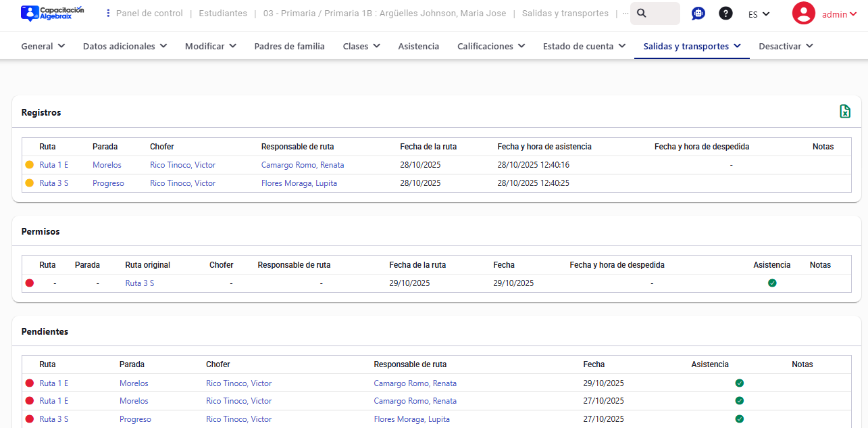Click Ruta 3 S link in Permisos

(140, 283)
